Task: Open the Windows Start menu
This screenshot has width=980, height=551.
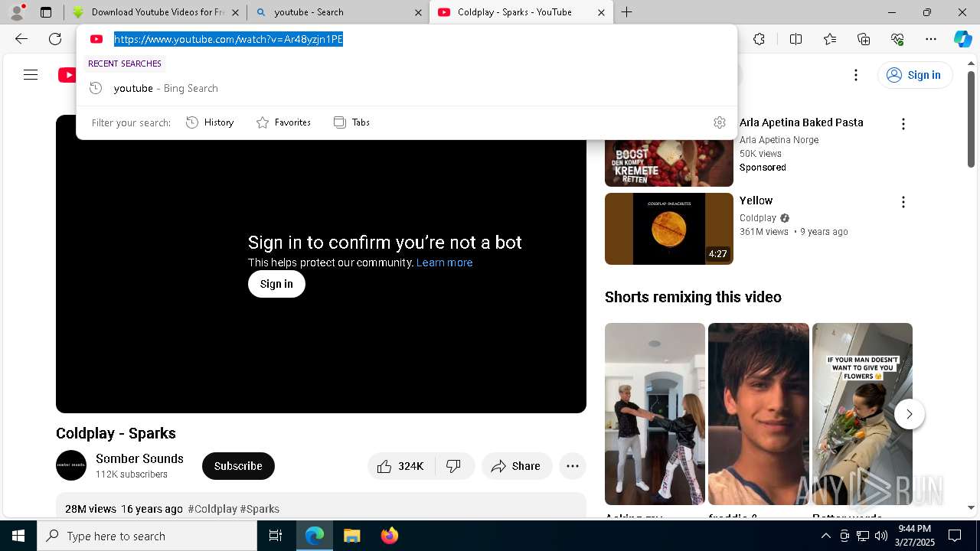Action: click(x=18, y=536)
